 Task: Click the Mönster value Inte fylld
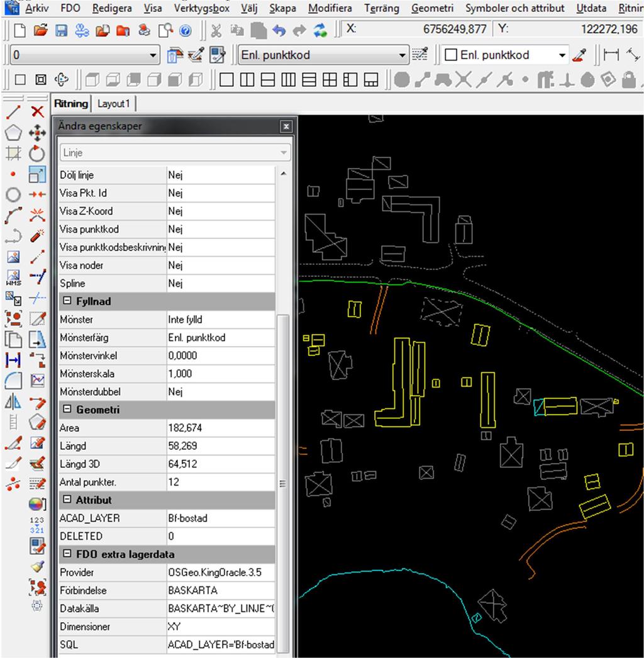click(x=221, y=320)
